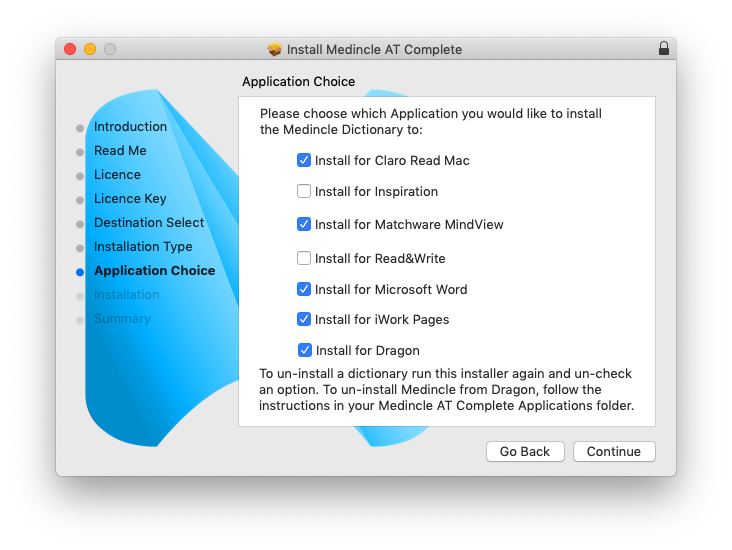The width and height of the screenshot is (732, 550).
Task: Click the Application Choice heading
Action: pos(299,81)
